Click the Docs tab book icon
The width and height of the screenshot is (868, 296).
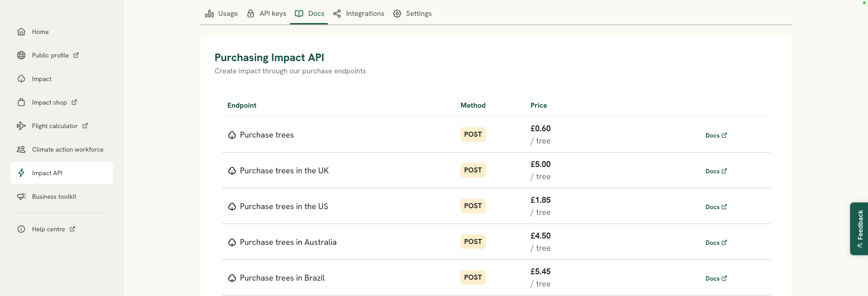pyautogui.click(x=299, y=14)
